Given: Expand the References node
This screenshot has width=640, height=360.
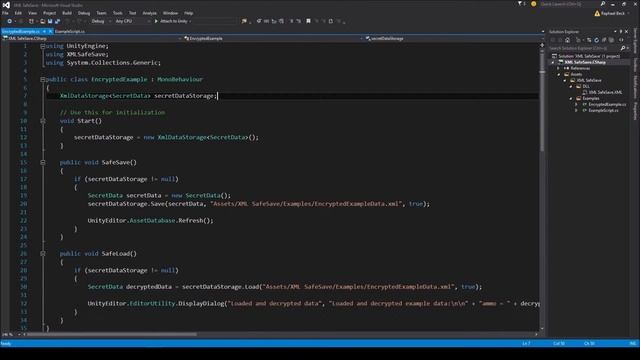Looking at the screenshot, I should (x=559, y=69).
